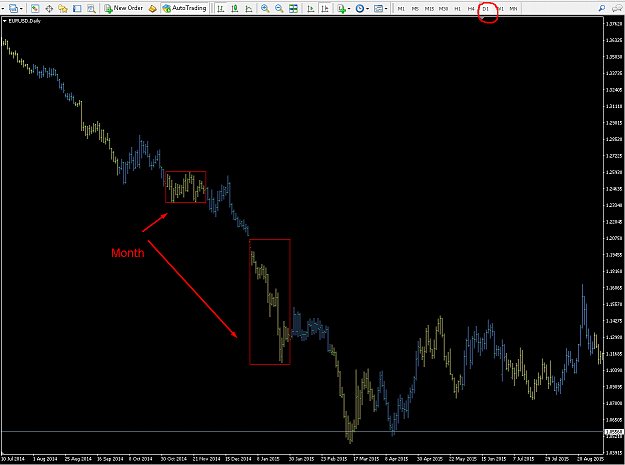The image size is (625, 465).
Task: Click the '15 Dec 2014' date label
Action: [x=238, y=459]
